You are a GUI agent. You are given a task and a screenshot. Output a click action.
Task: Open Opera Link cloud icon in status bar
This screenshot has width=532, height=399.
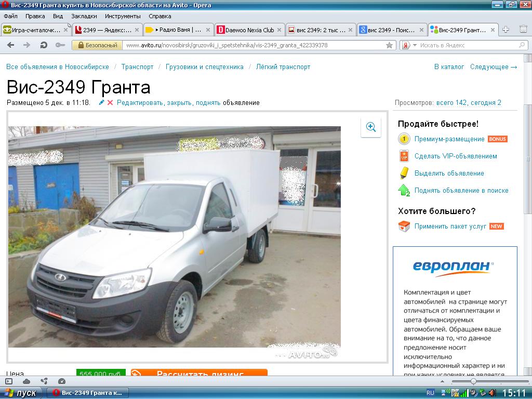(26, 381)
